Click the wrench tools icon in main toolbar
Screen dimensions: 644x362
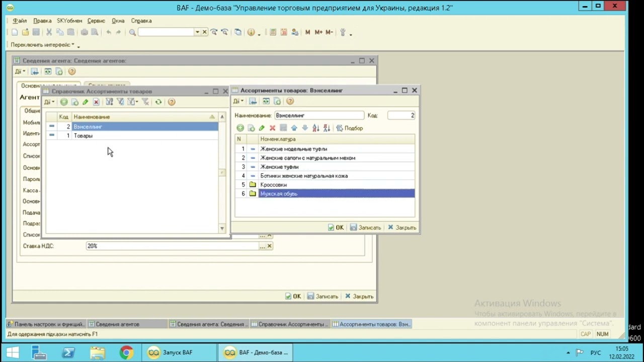tap(343, 32)
